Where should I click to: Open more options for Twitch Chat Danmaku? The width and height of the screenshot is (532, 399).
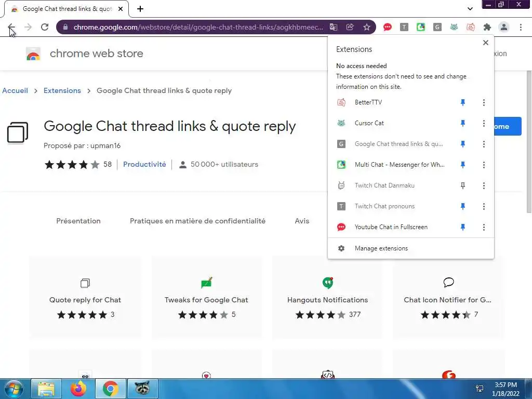coord(484,185)
